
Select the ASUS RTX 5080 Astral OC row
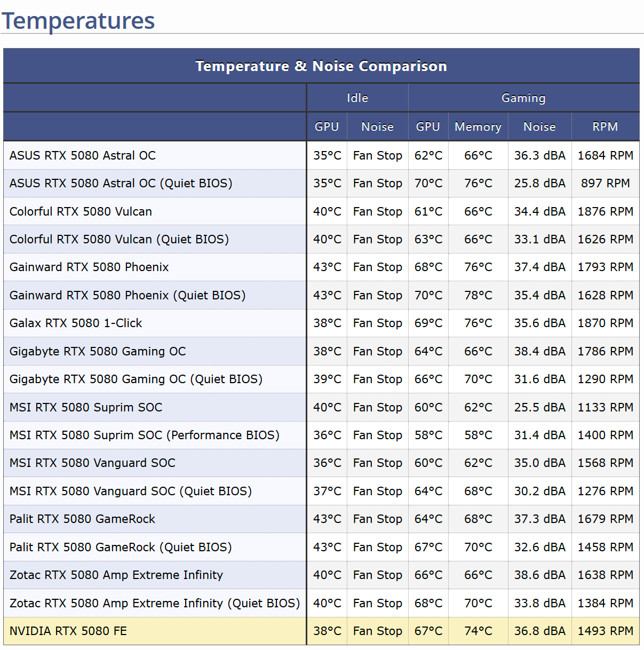click(83, 156)
